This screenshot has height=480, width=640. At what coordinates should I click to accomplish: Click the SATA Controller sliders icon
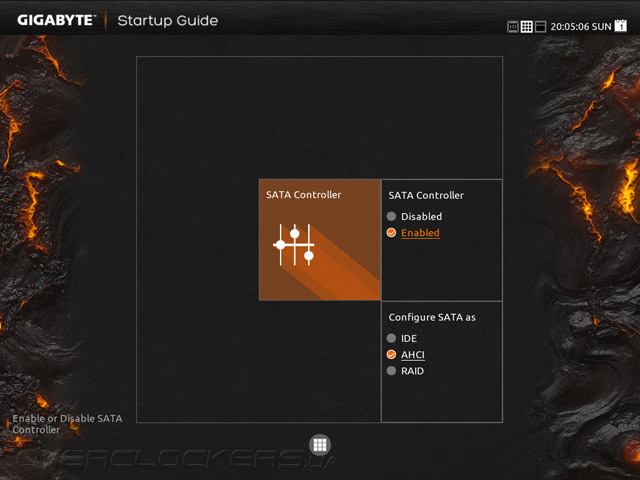[294, 245]
